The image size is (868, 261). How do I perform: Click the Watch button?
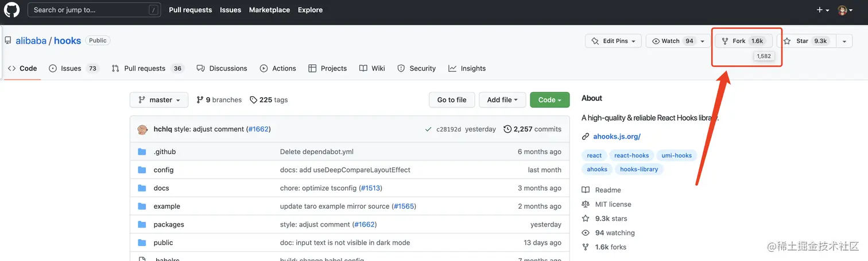[672, 41]
